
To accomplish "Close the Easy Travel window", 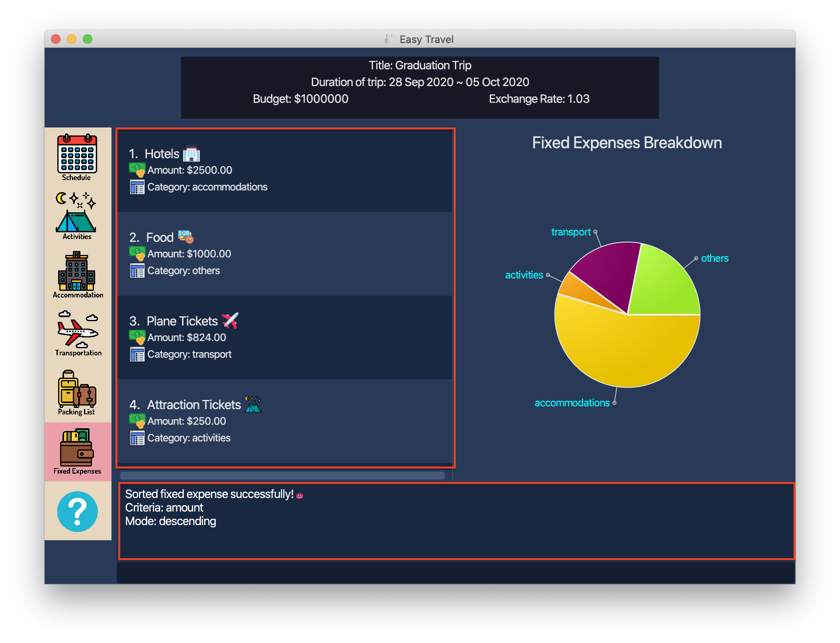I will point(56,39).
